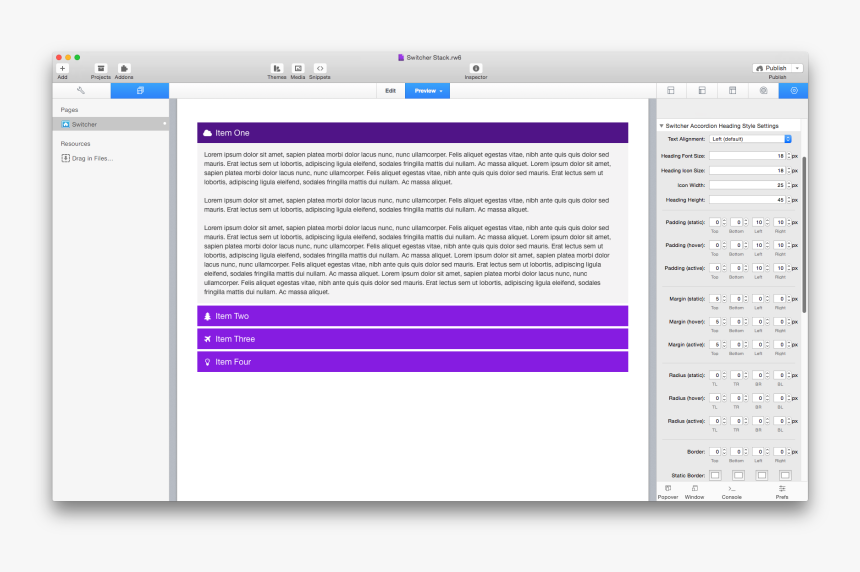Expand the Item Three accordion heading
Image resolution: width=860 pixels, height=572 pixels.
coord(412,339)
